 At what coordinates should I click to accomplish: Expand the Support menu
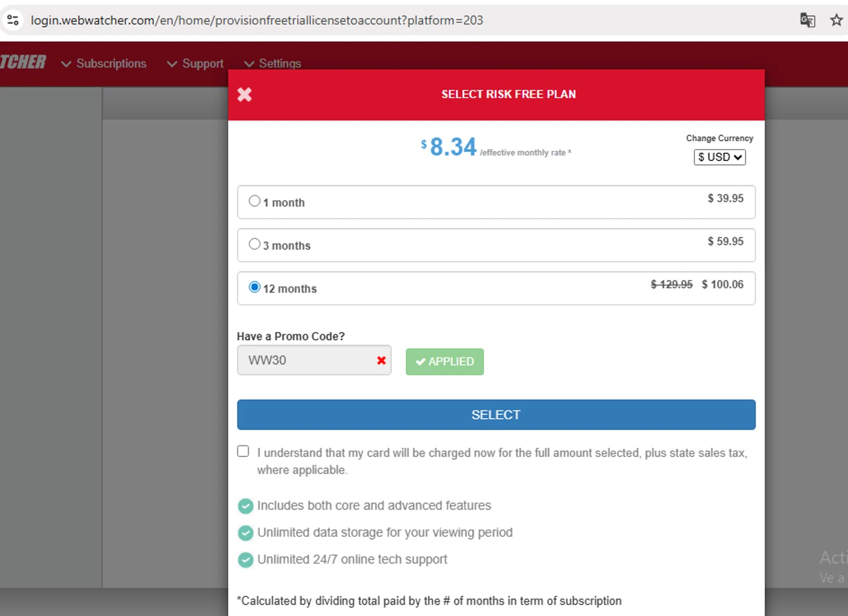[196, 63]
